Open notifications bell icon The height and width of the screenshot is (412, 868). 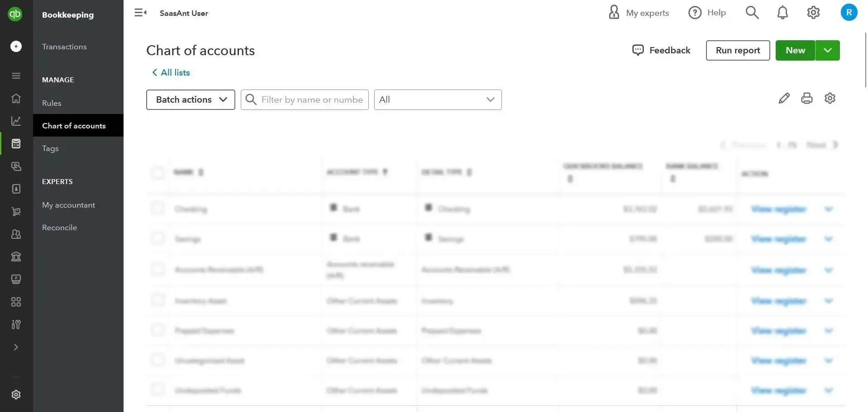[x=782, y=13]
